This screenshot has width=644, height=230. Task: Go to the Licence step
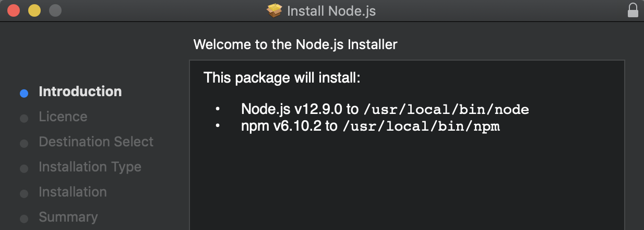(x=63, y=117)
